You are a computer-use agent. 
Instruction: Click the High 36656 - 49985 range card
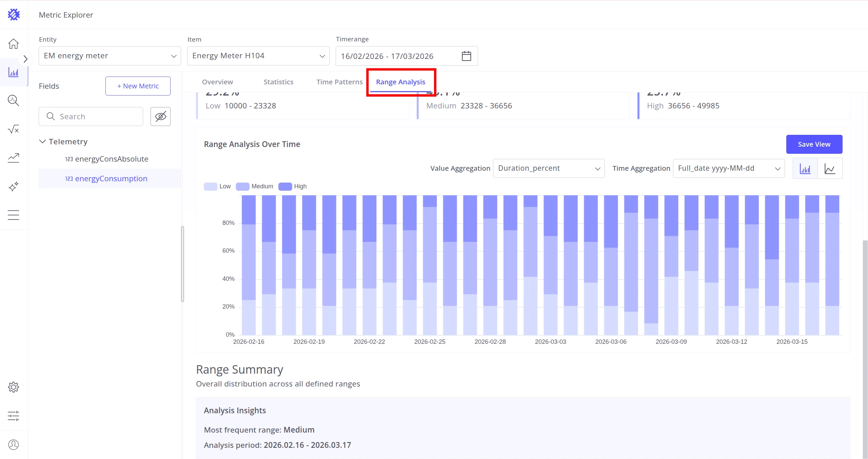pos(744,106)
